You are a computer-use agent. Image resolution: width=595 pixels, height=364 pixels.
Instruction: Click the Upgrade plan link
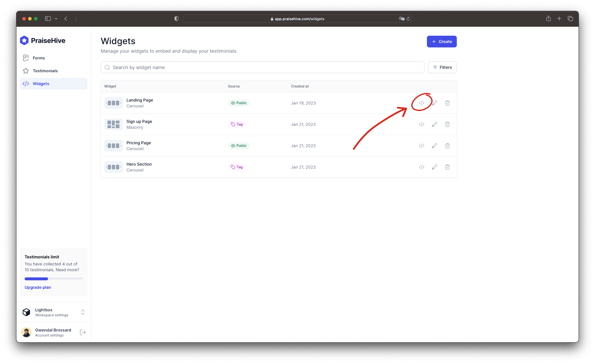tap(38, 287)
